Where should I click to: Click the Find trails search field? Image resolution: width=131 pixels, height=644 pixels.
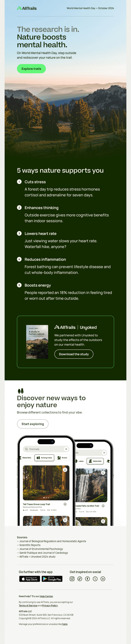coord(34,449)
